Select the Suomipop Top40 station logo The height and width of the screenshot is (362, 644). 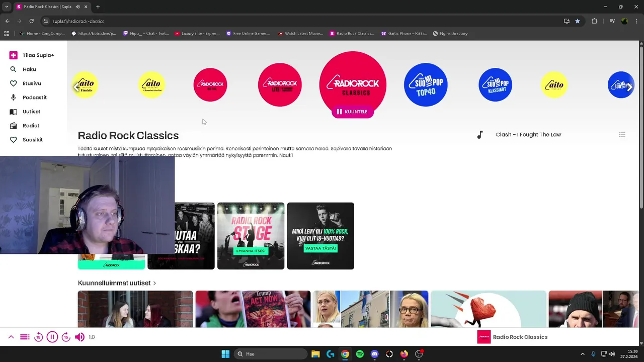coord(426,84)
